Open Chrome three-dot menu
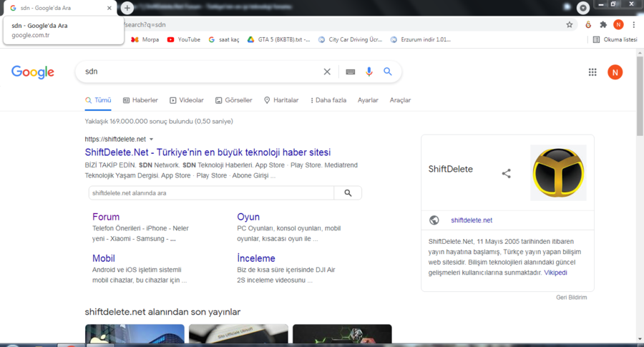Screen dimensions: 644x347 (x=634, y=24)
